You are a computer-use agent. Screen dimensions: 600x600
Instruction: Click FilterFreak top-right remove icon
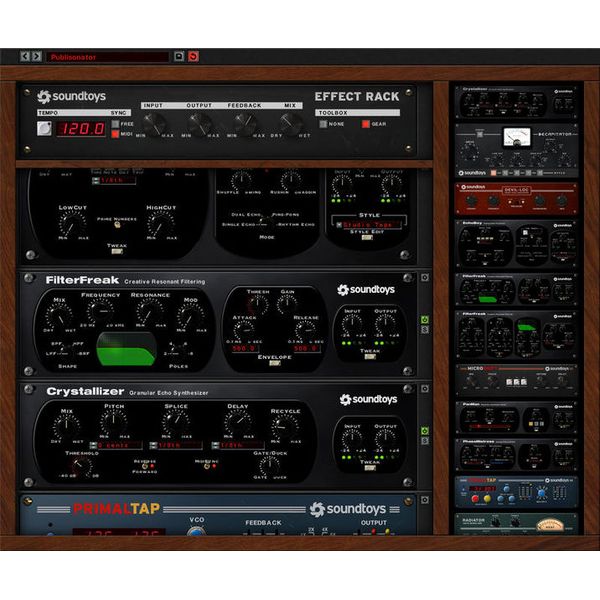[x=425, y=277]
